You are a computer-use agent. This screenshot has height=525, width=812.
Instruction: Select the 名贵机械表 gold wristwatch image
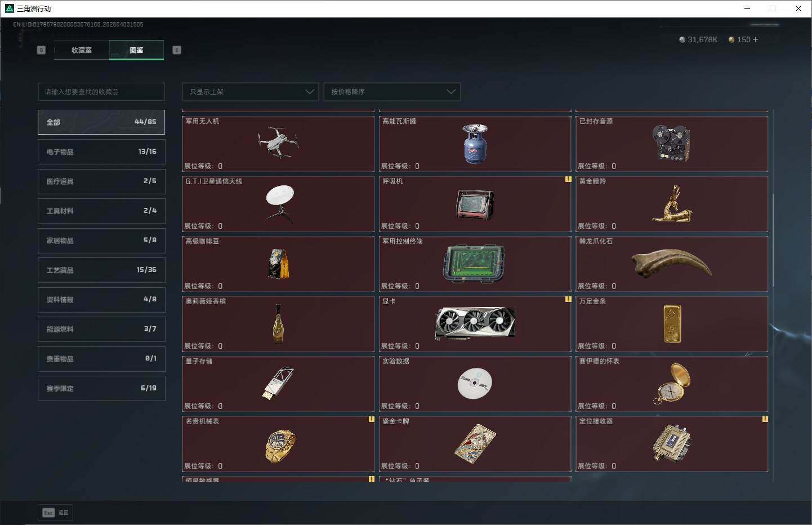click(280, 446)
